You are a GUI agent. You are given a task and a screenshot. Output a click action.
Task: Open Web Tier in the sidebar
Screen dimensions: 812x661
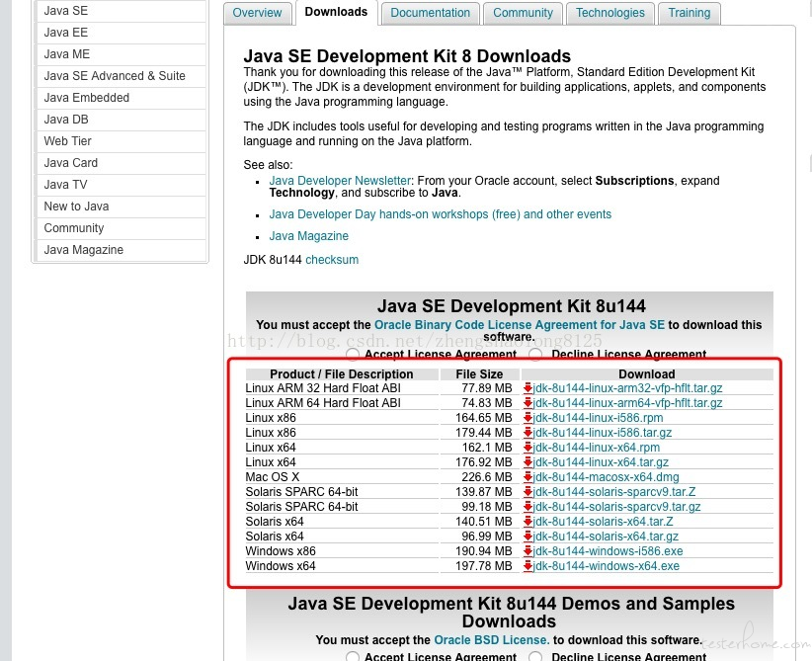tap(122, 141)
